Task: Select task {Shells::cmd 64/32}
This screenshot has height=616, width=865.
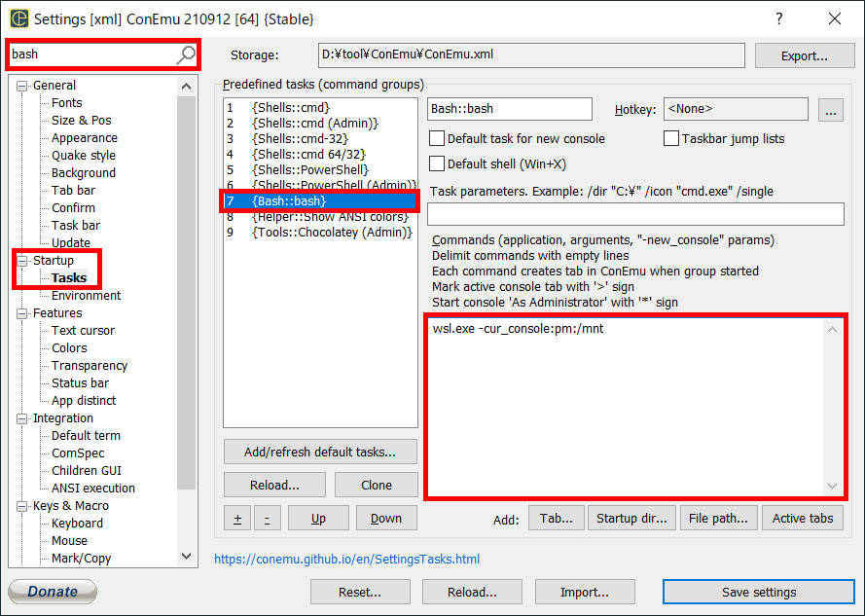Action: [x=320, y=154]
